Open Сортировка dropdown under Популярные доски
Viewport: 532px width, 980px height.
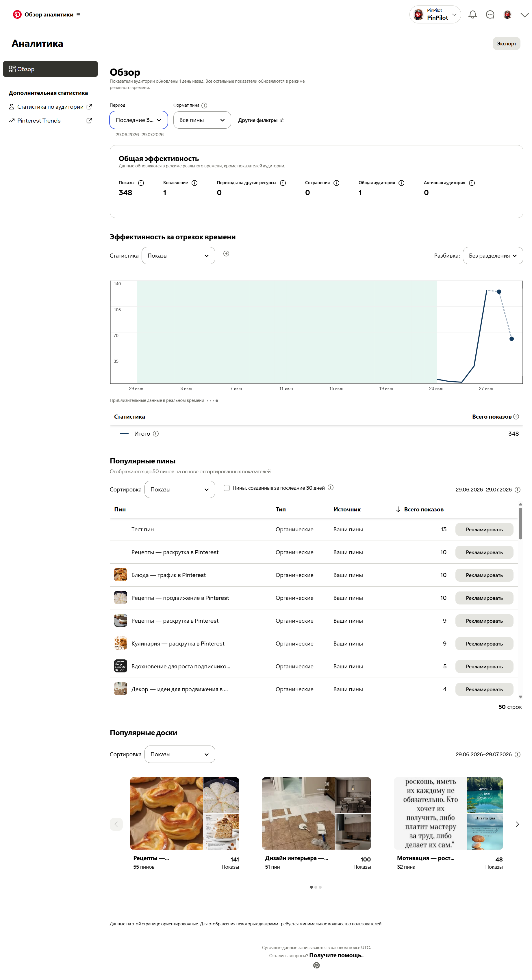179,754
